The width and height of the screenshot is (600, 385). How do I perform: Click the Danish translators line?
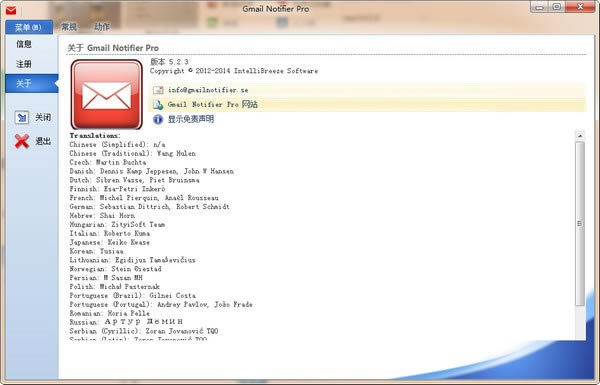pyautogui.click(x=152, y=171)
